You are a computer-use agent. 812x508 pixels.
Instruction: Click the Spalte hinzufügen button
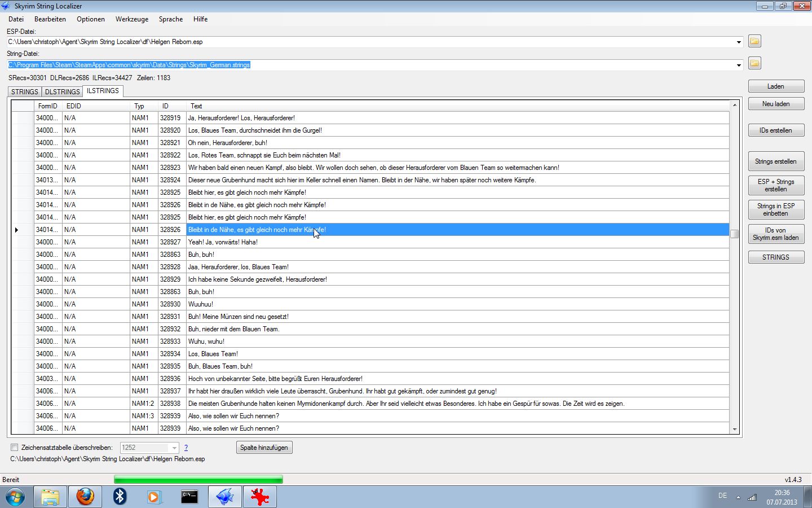click(264, 448)
